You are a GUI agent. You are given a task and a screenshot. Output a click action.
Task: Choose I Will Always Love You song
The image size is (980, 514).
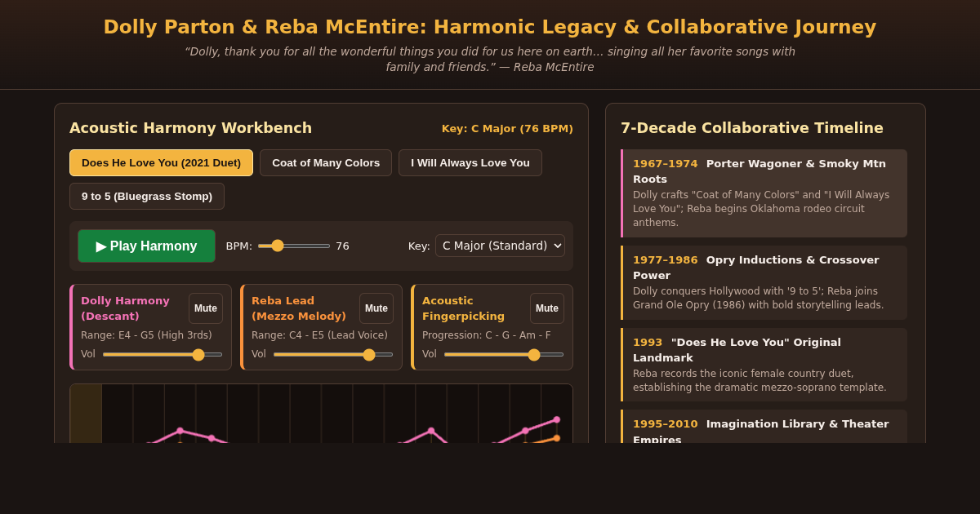click(x=470, y=162)
